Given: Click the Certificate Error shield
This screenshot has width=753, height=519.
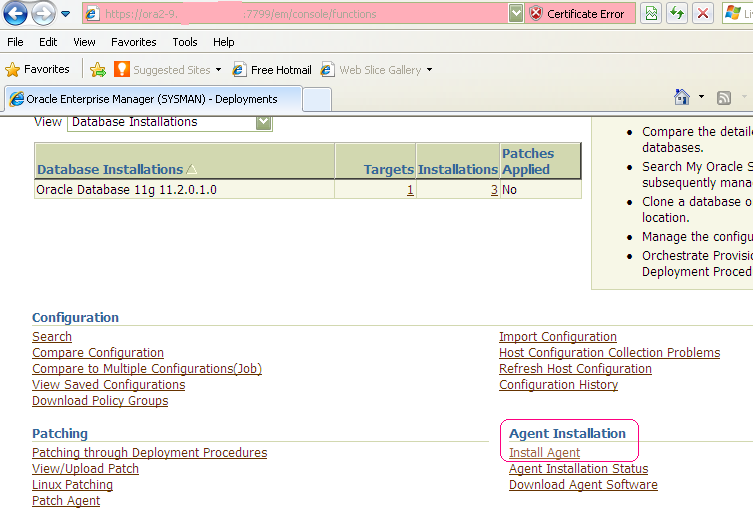Looking at the screenshot, I should point(536,14).
